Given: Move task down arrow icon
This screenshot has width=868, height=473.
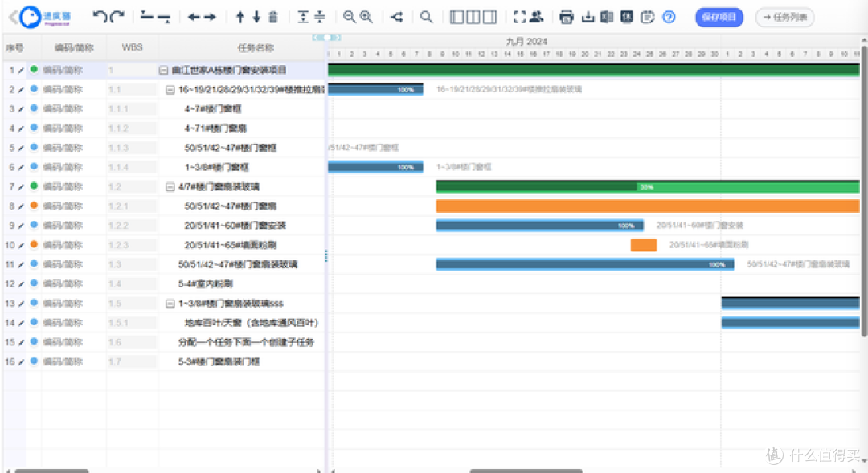Looking at the screenshot, I should pos(256,17).
